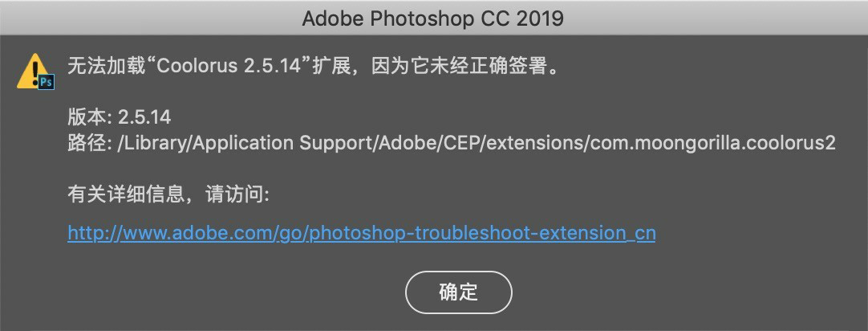Click the version number 2.5.14 after 版本
Screen dimensions: 868x331
click(144, 117)
